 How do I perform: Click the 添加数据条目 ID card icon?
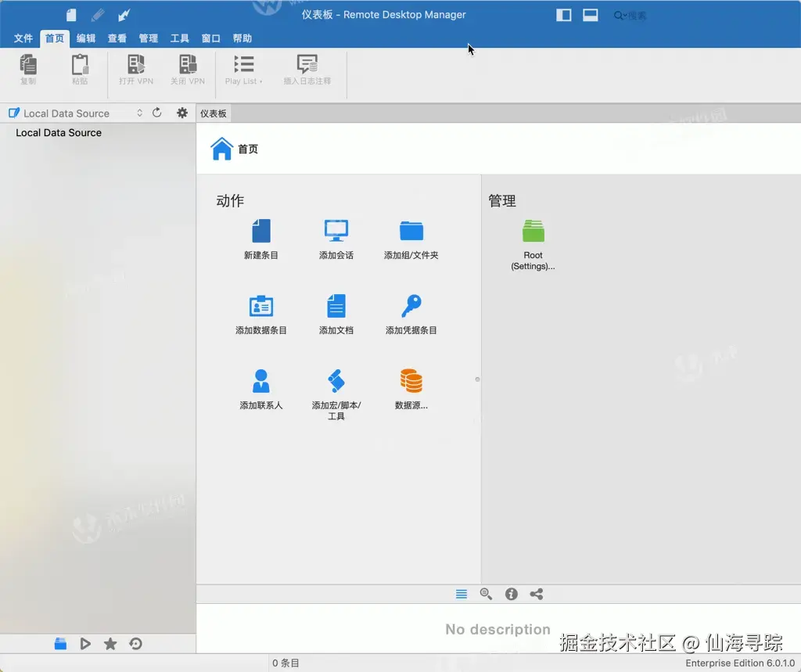[x=261, y=306]
